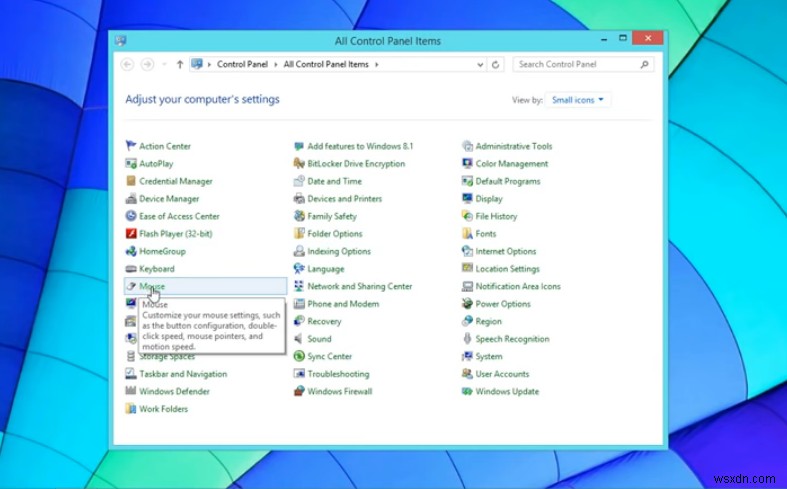The width and height of the screenshot is (787, 489).
Task: Open the Power Options icon
Action: 467,303
